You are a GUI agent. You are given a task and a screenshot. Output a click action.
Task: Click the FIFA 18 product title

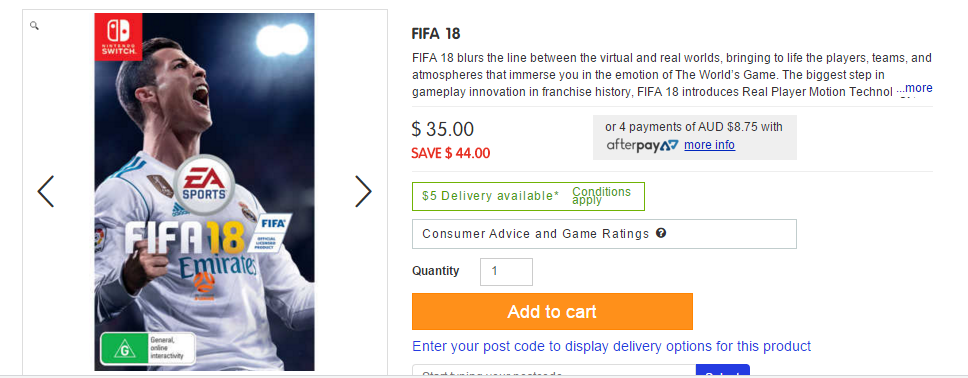pyautogui.click(x=436, y=33)
